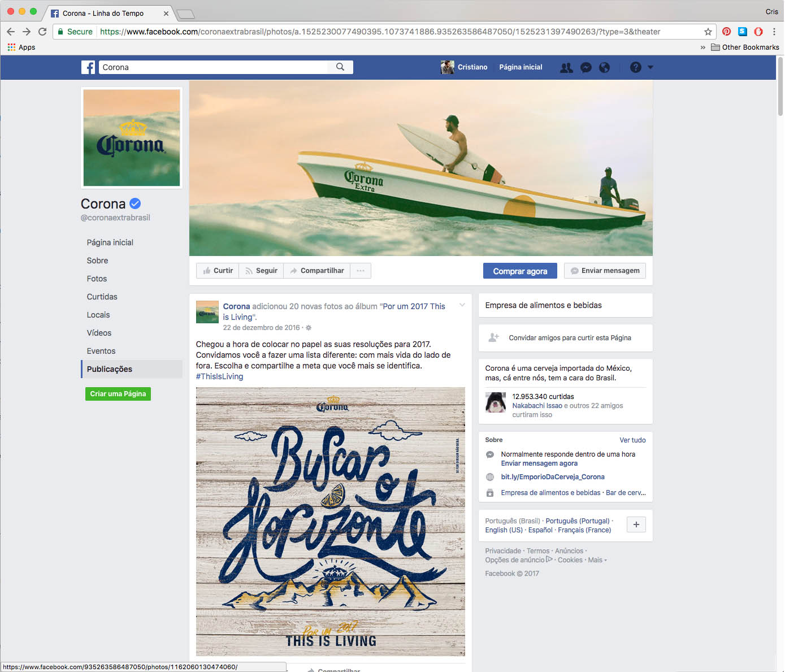Show hidden bookmarks with the chevron

(703, 47)
